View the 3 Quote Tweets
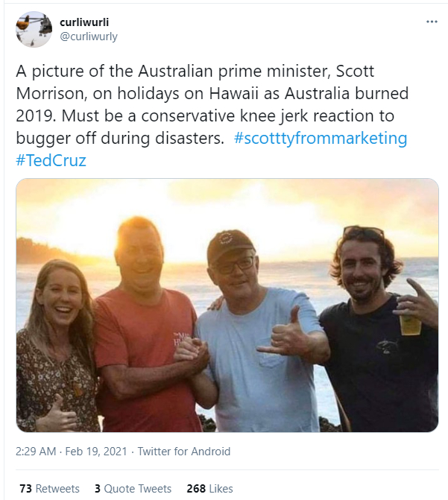Viewport: 448px width, 500px height. 133,489
